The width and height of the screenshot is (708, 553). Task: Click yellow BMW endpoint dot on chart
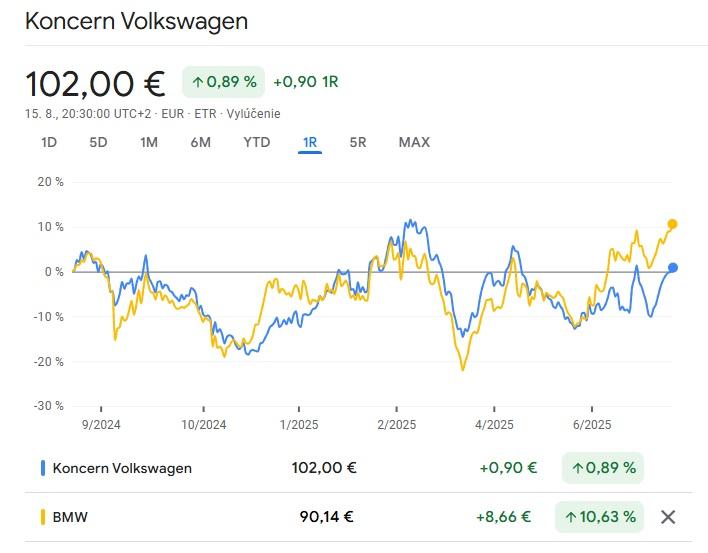point(672,224)
